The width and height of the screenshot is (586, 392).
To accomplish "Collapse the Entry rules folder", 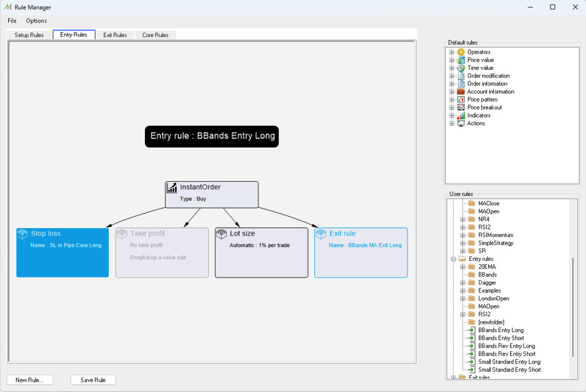I will (x=453, y=259).
